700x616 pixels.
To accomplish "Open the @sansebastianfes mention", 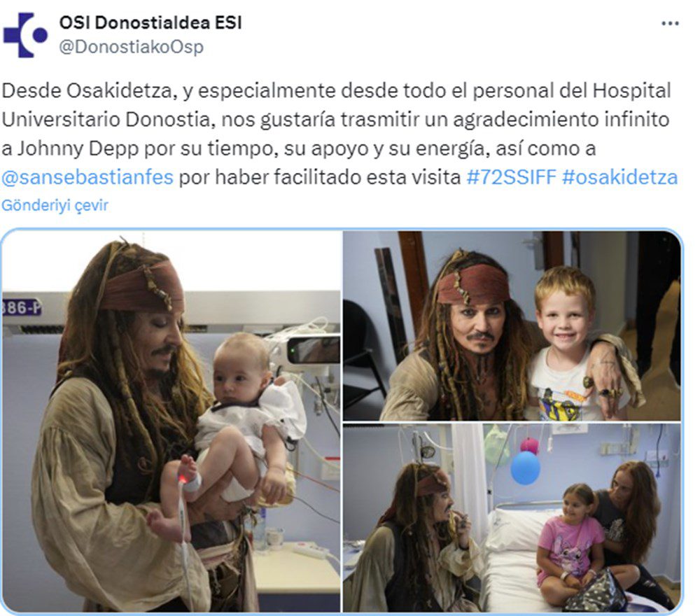I will coord(87,177).
